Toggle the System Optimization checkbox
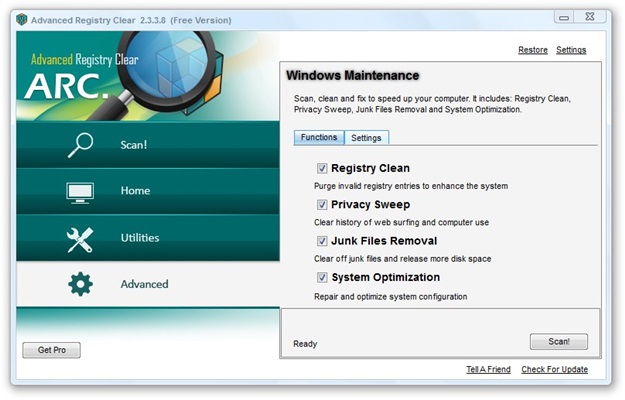This screenshot has height=400, width=625. (322, 277)
